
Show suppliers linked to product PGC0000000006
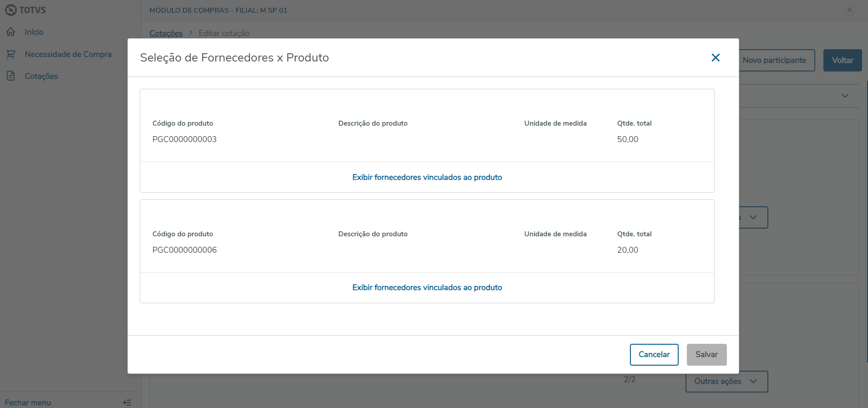427,287
